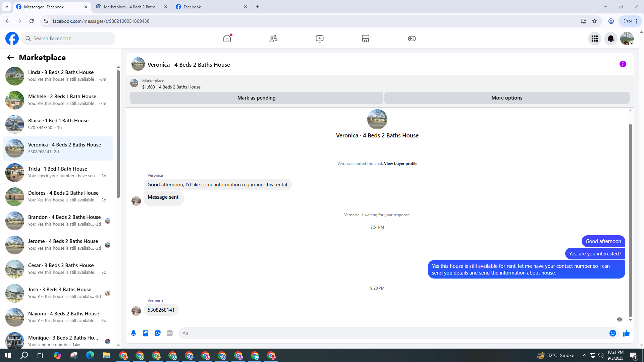Open the Chrome profile icon
The width and height of the screenshot is (644, 362).
point(611,21)
